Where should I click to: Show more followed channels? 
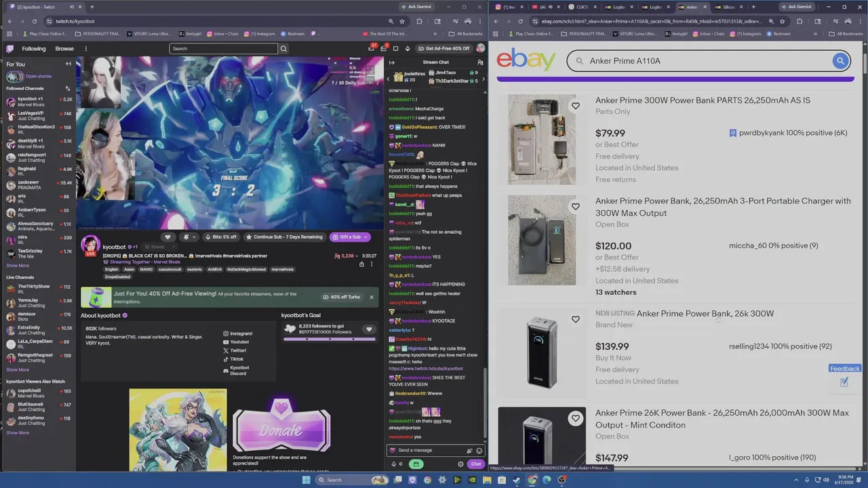(18, 266)
